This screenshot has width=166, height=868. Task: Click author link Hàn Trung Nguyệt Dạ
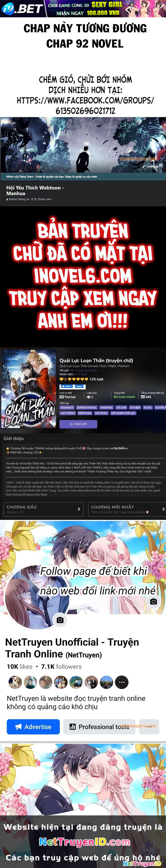(x=83, y=370)
